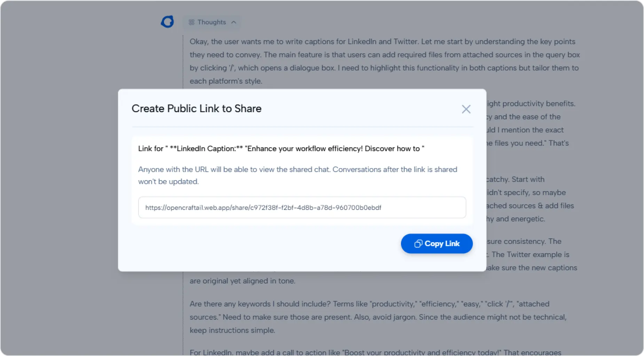The image size is (644, 356).
Task: Click the reasoning icon in the Thoughts header
Action: (191, 22)
